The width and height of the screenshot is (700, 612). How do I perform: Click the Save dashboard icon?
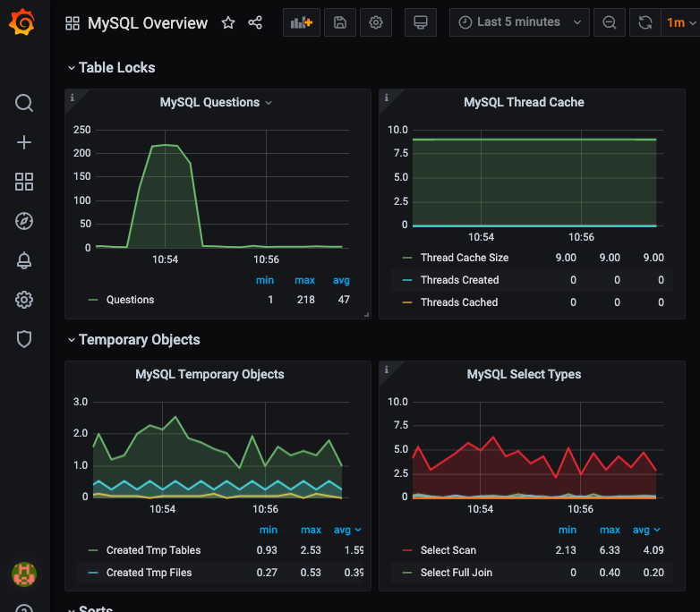pos(340,22)
